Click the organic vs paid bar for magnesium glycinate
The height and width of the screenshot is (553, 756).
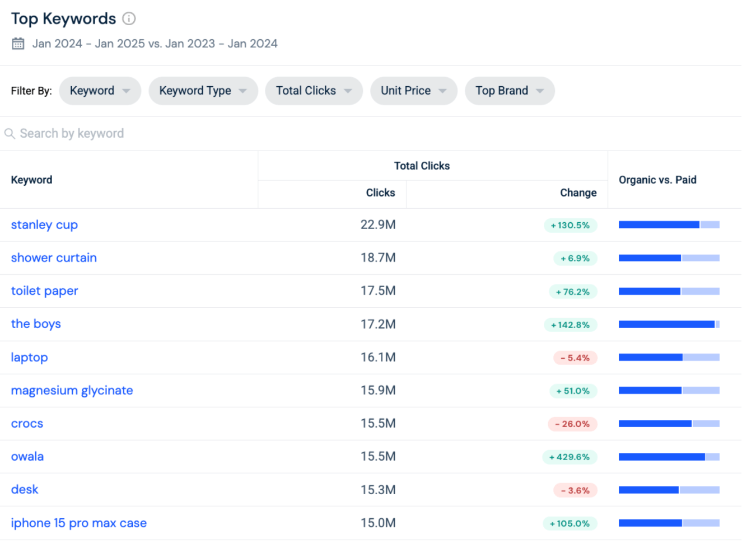669,390
